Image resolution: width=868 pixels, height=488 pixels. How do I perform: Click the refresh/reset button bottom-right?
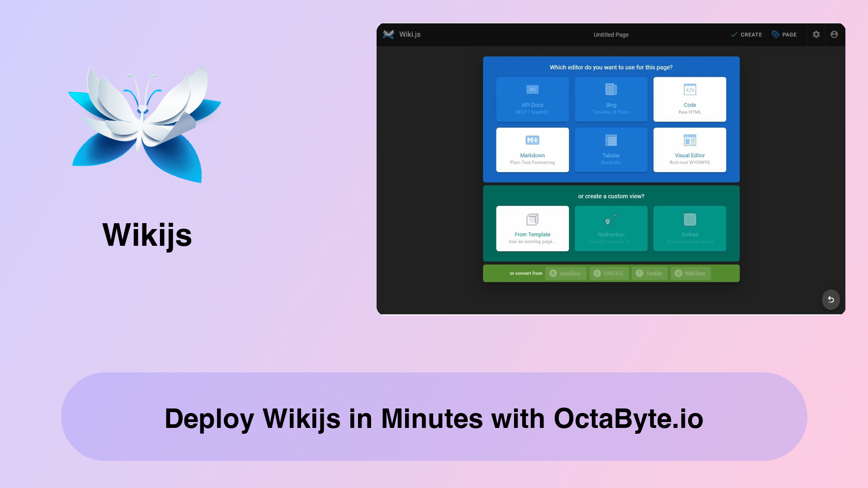[830, 299]
